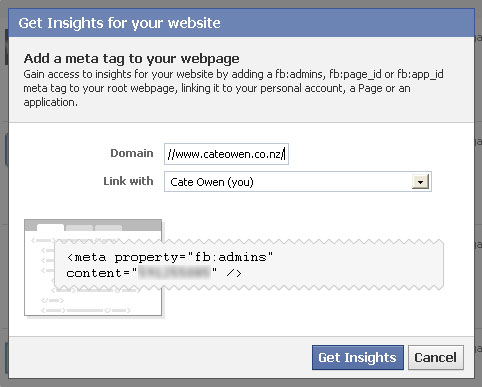Click the word application in description
Screen dimensions: 482x387
pyautogui.click(x=50, y=103)
